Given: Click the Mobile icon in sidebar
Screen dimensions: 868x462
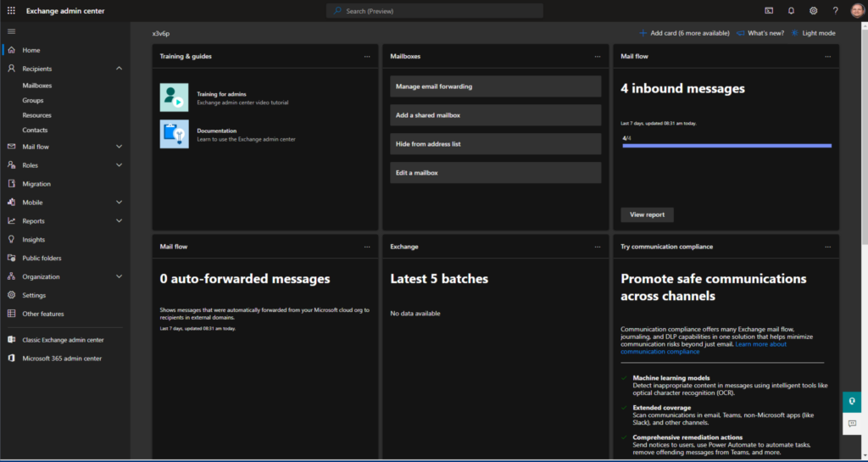Looking at the screenshot, I should click(x=11, y=202).
